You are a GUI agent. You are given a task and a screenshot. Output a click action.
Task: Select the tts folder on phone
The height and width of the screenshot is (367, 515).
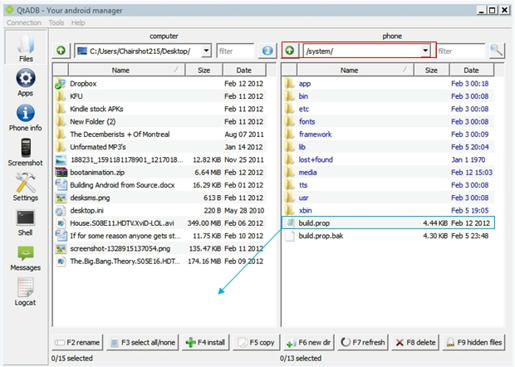tap(388, 185)
